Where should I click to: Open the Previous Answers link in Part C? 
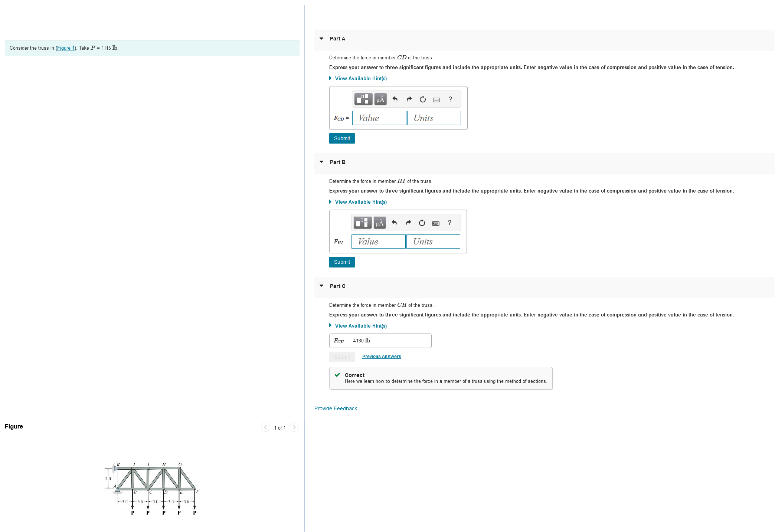coord(381,356)
